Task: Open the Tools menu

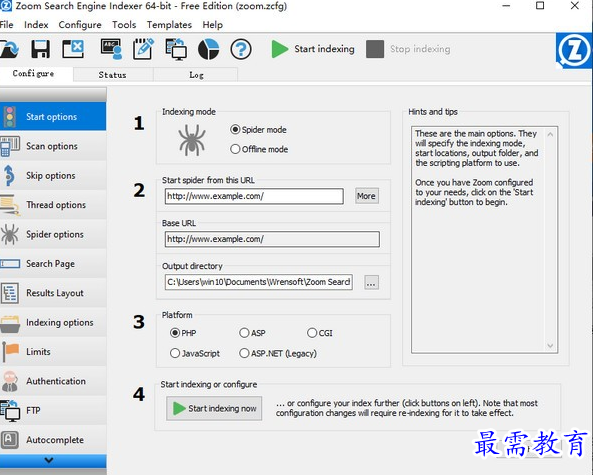Action: pyautogui.click(x=124, y=25)
